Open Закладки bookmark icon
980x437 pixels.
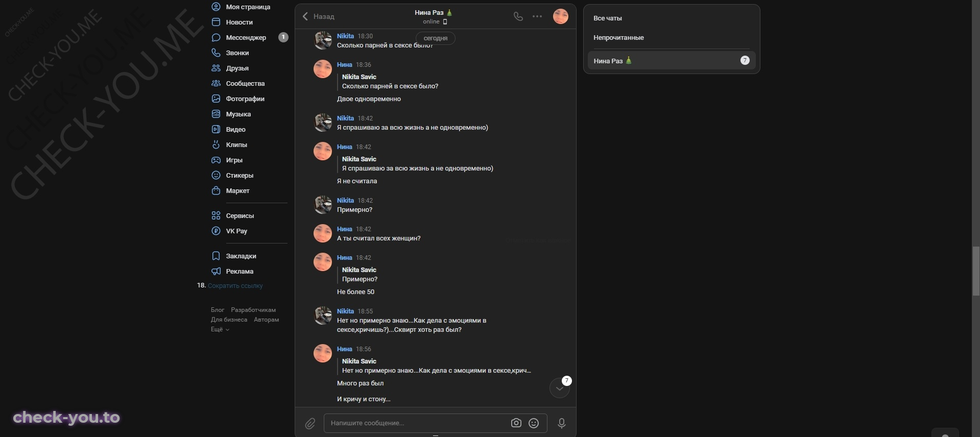[216, 256]
